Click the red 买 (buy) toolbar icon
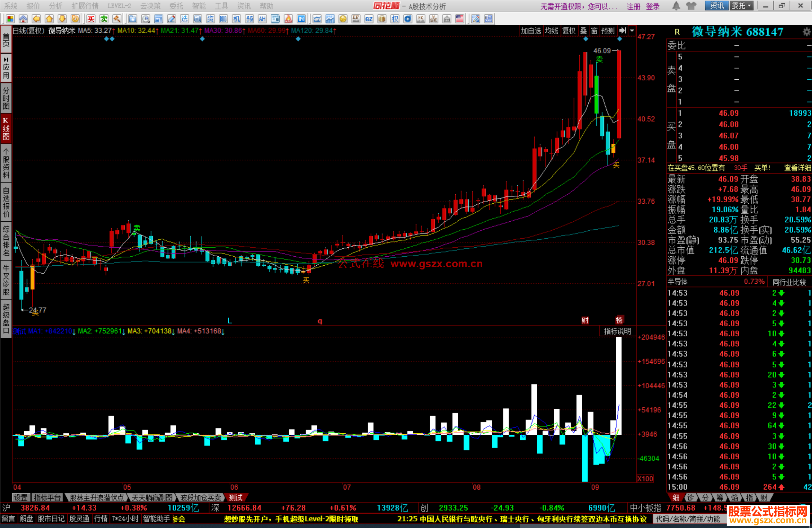 tap(91, 19)
